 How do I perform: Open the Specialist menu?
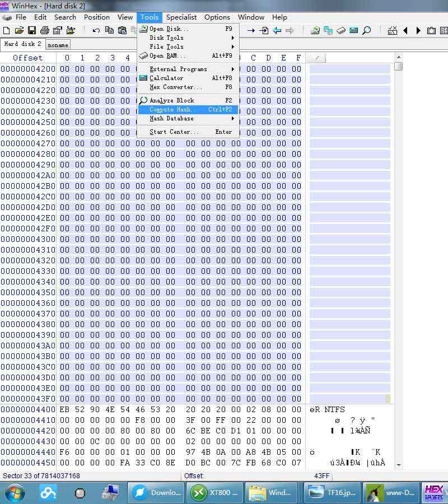(x=181, y=17)
